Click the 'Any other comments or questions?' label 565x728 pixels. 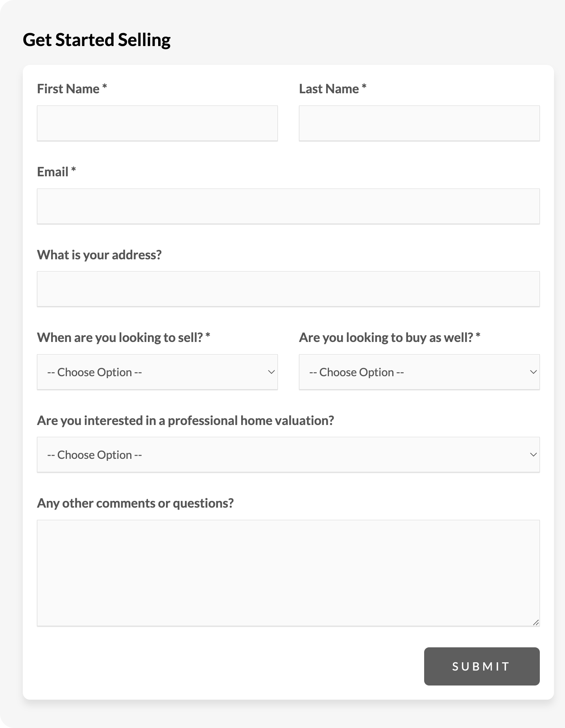pos(135,503)
